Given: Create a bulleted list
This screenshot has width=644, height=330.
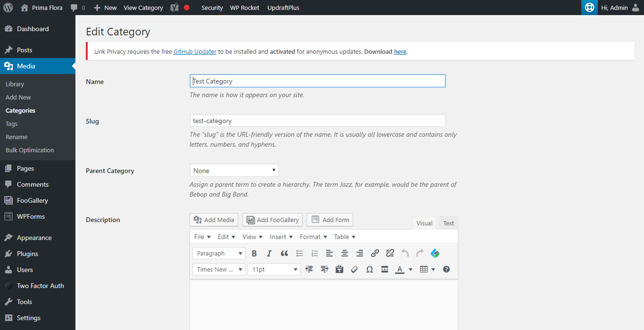Looking at the screenshot, I should coord(299,254).
